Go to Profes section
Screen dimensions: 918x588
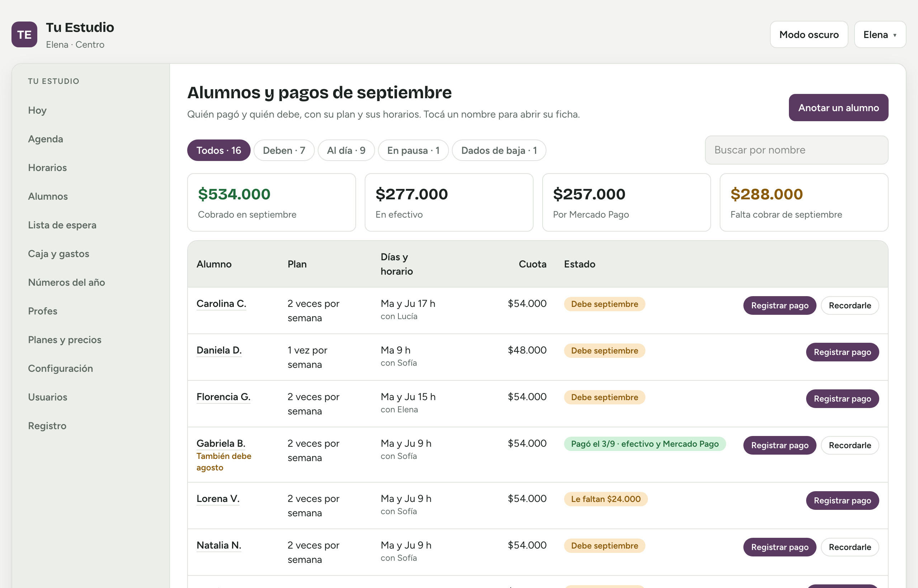pyautogui.click(x=42, y=311)
